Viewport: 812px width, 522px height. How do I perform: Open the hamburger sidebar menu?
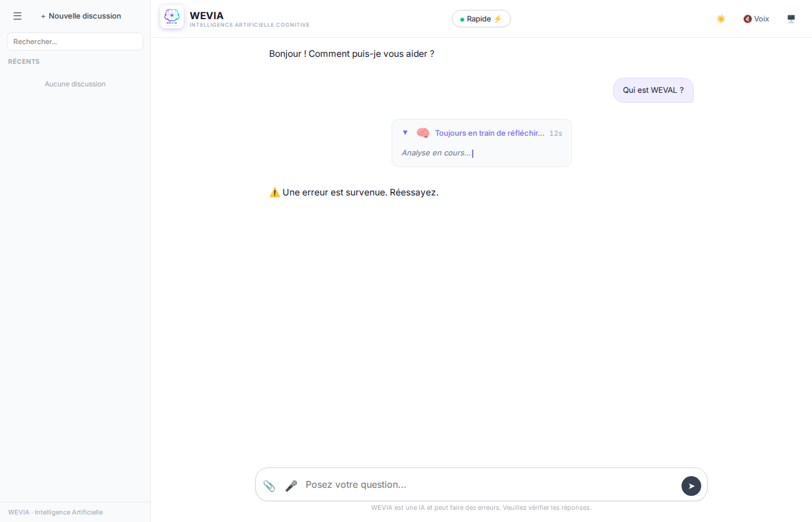coord(17,16)
